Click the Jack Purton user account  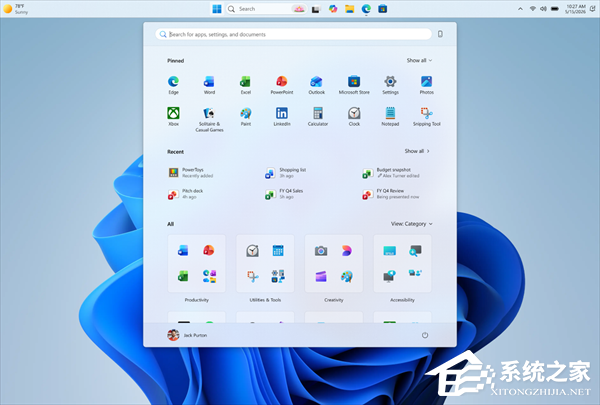click(x=187, y=335)
